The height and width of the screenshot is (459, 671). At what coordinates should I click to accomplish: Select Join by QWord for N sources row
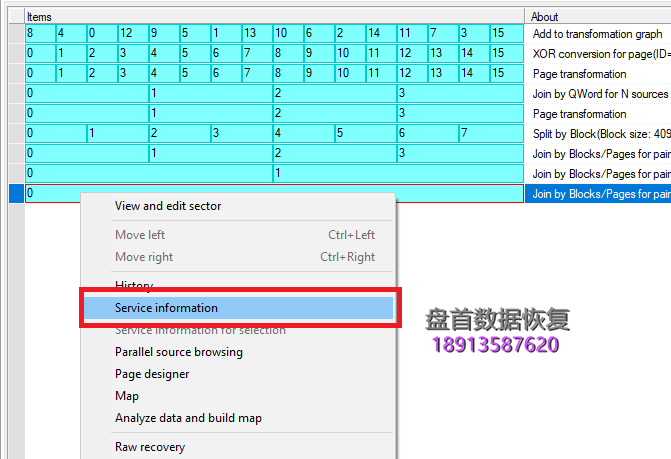(x=598, y=94)
